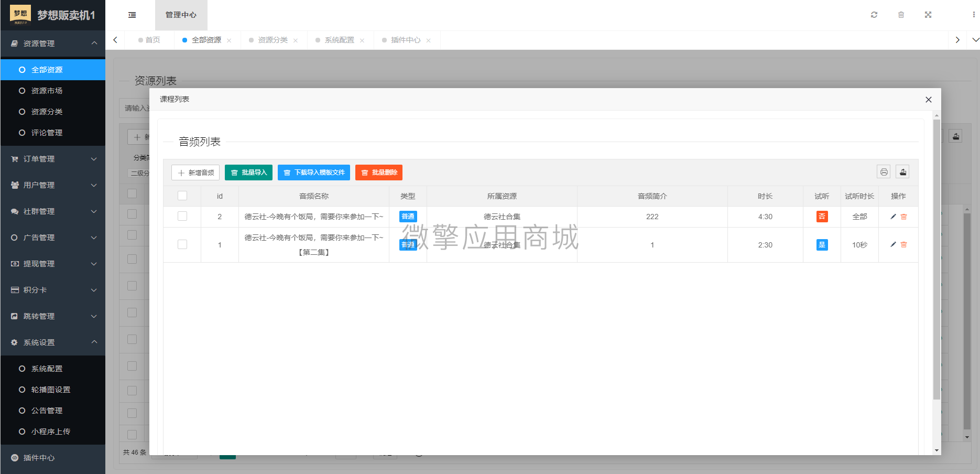Expand the 用户管理 sidebar menu
Image resolution: width=980 pixels, height=474 pixels.
click(x=52, y=185)
